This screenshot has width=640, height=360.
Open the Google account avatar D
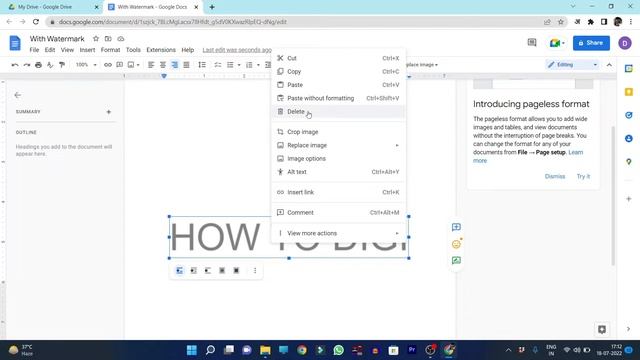click(624, 43)
